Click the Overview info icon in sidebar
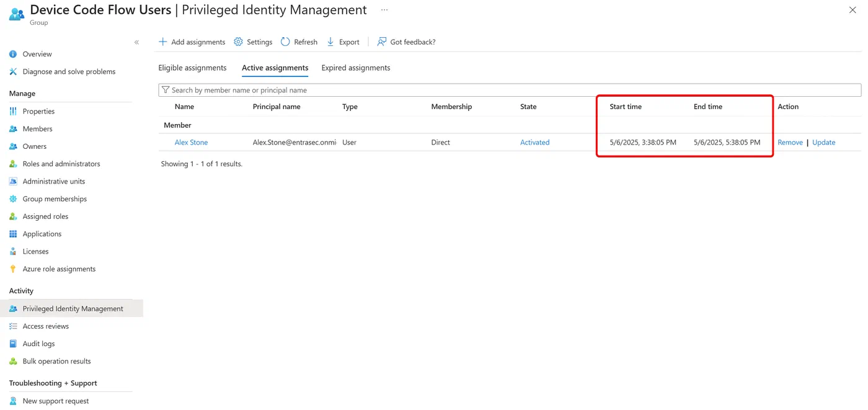868x410 pixels. [x=13, y=54]
